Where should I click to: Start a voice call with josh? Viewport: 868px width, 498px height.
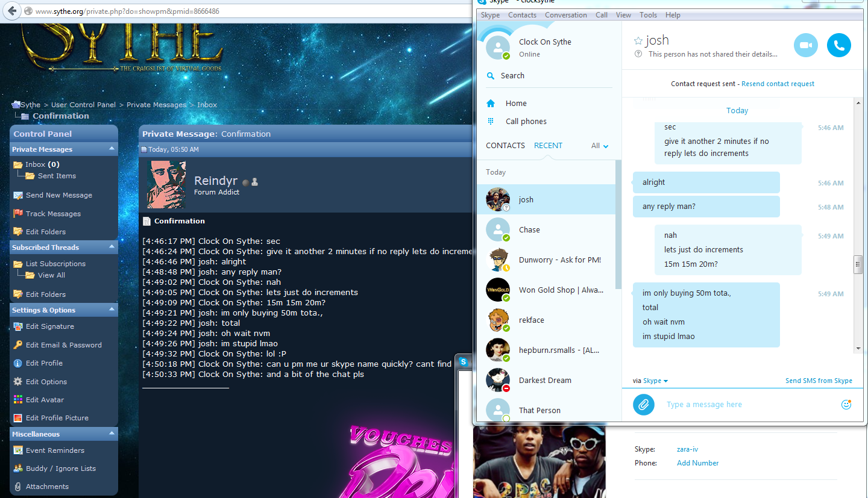click(838, 45)
